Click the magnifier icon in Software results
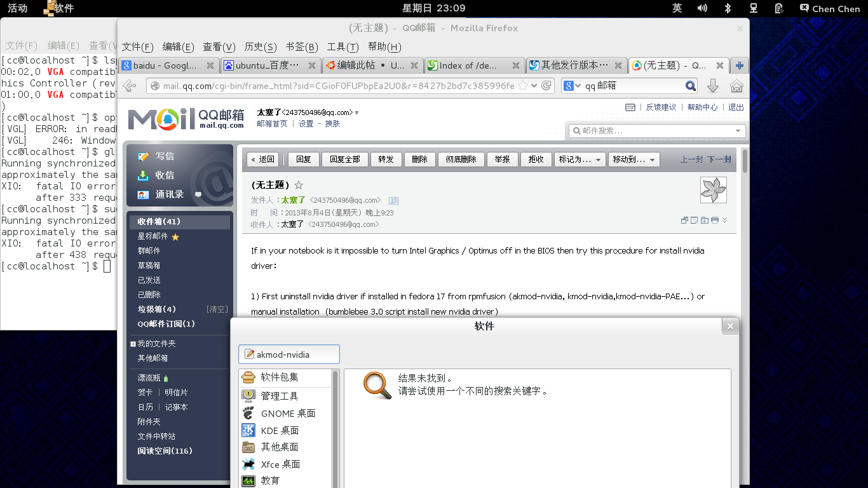 point(377,386)
